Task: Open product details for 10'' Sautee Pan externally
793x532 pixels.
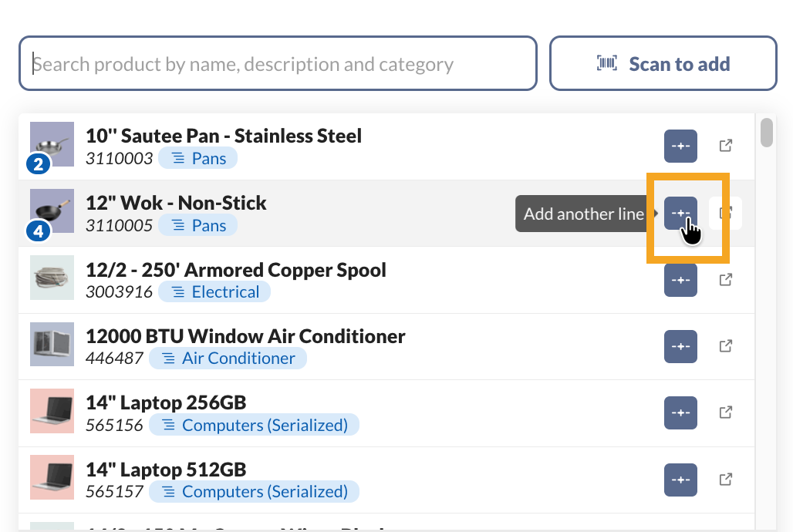Action: 725,146
